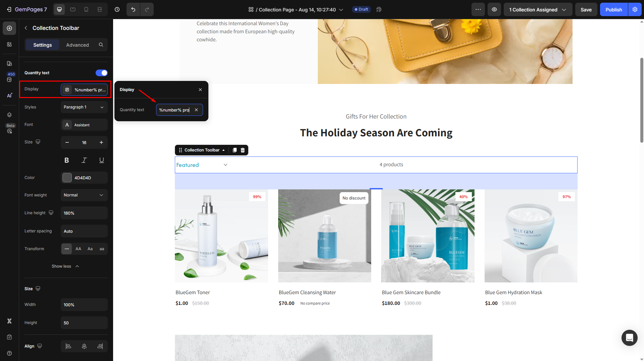The height and width of the screenshot is (361, 644).
Task: Duplicate the Collection Toolbar element
Action: (235, 150)
